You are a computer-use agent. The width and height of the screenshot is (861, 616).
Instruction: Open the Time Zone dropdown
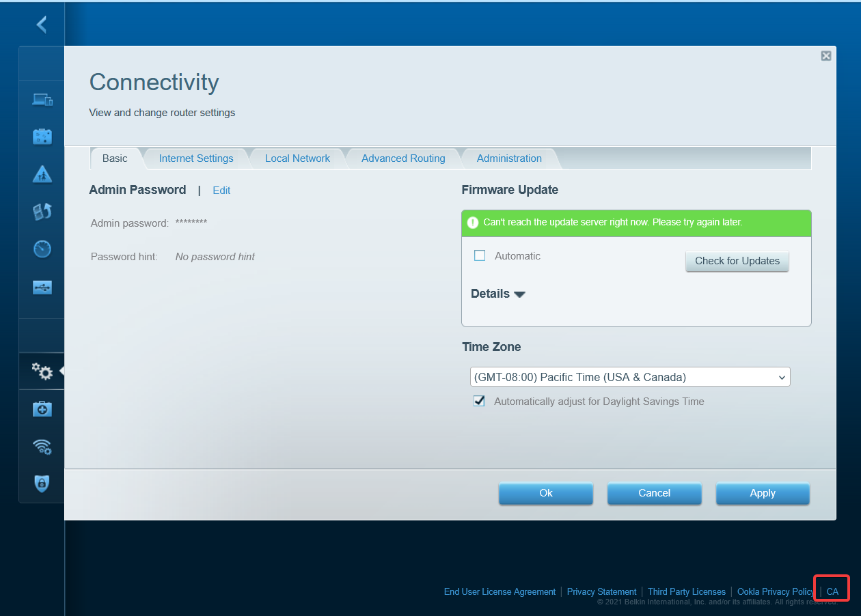(629, 377)
